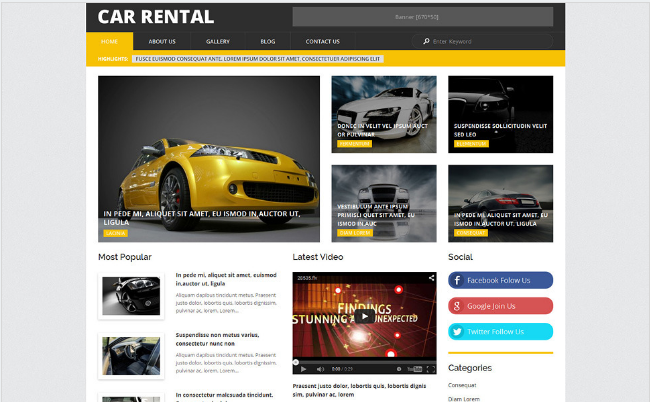The image size is (650, 402).
Task: Play the Latest Video with center button
Action: click(x=364, y=317)
